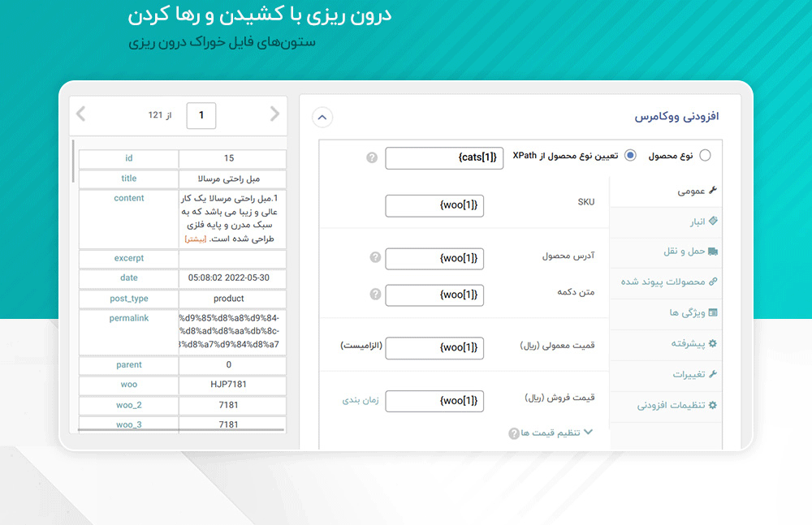Click the آدرس محصول input field
The height and width of the screenshot is (525, 812).
click(x=434, y=259)
